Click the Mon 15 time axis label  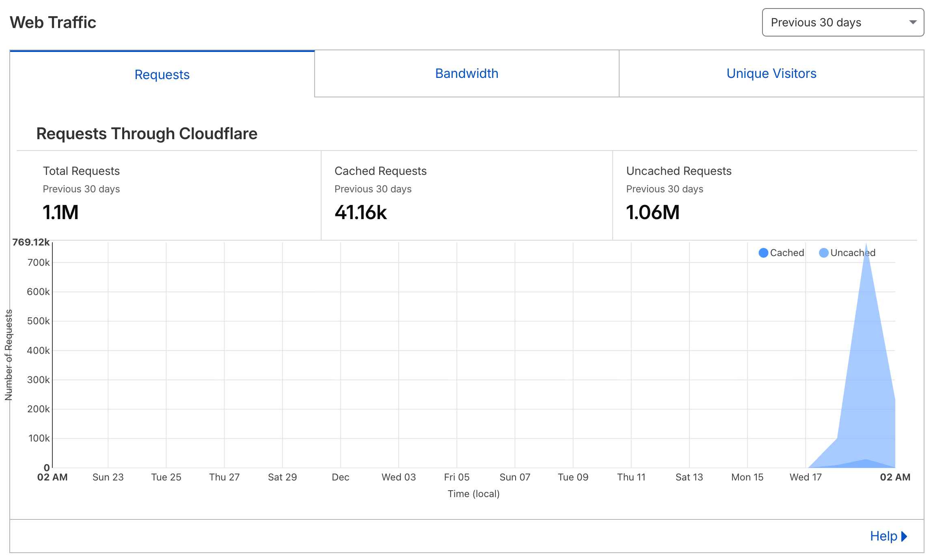click(x=747, y=477)
